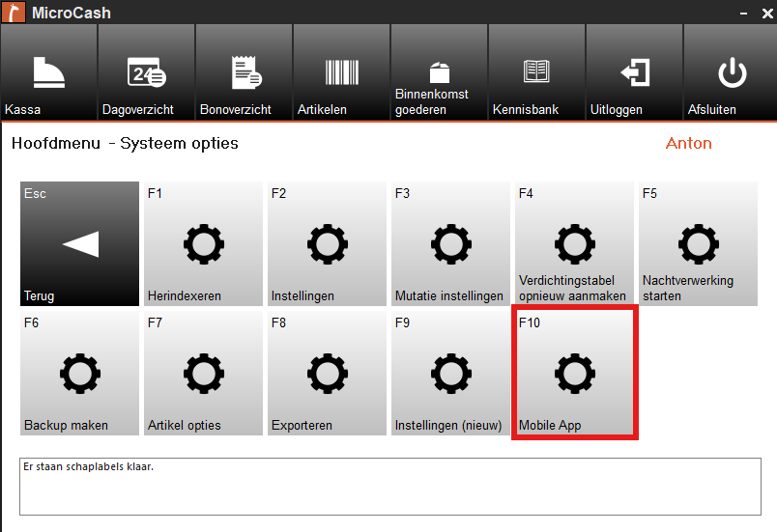Viewport: 777px width, 532px height.
Task: Open F8 Exporteren
Action: 327,373
